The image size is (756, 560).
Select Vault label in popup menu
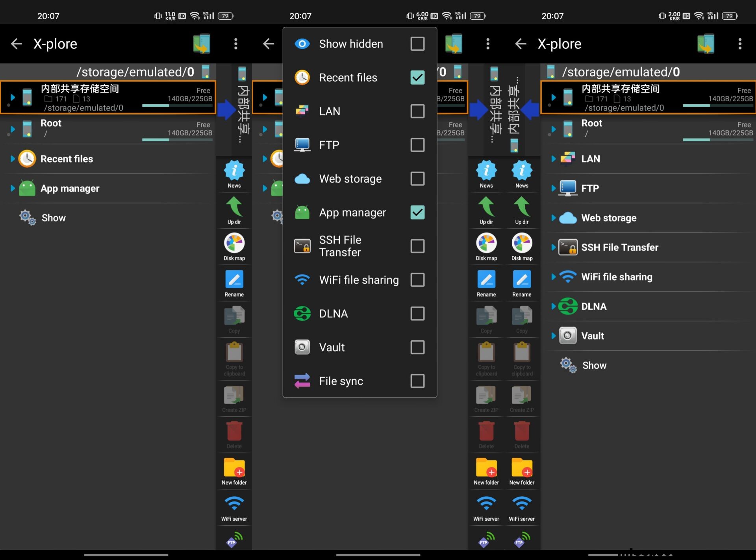[332, 347]
